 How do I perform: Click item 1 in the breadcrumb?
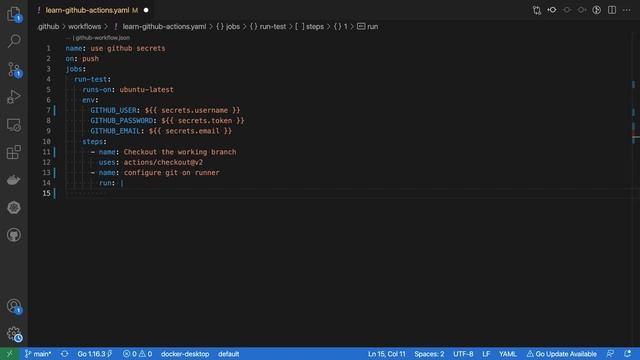click(345, 27)
